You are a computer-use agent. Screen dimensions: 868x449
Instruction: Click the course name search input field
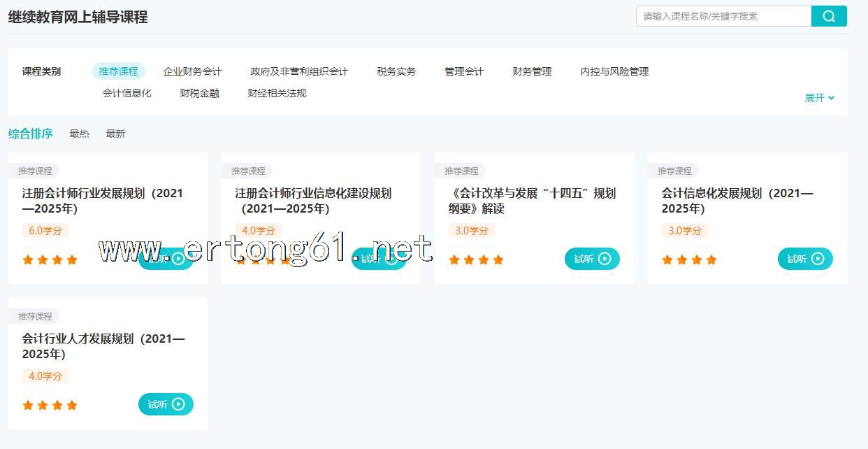[x=723, y=16]
